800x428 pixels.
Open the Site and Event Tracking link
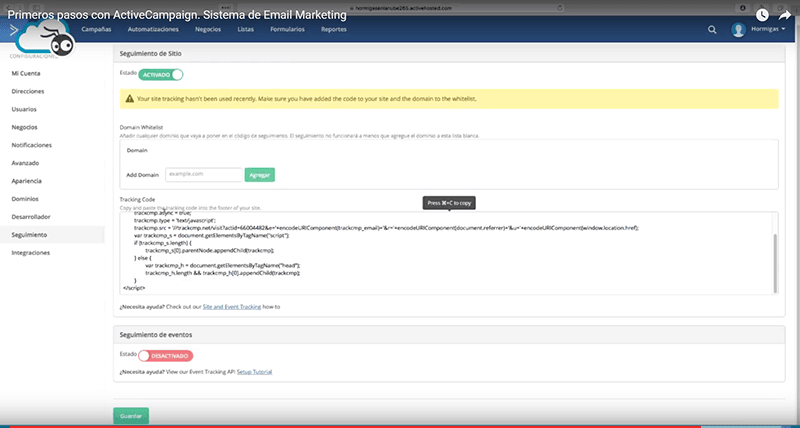pyautogui.click(x=232, y=307)
